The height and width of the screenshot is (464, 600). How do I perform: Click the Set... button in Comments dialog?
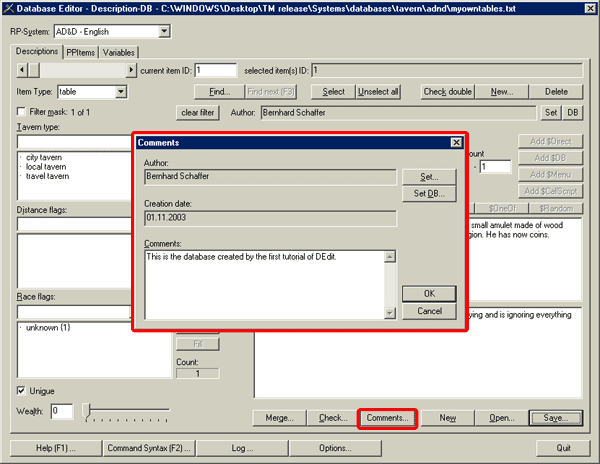[x=429, y=176]
